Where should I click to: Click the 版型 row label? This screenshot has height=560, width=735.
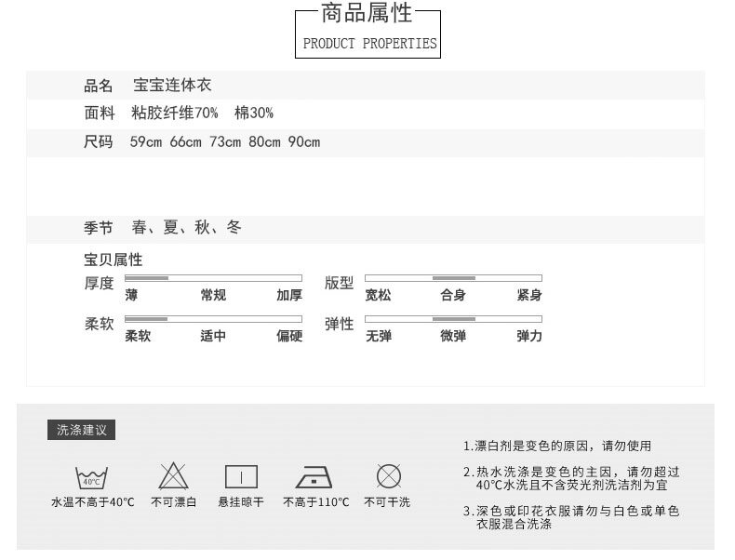click(x=339, y=283)
